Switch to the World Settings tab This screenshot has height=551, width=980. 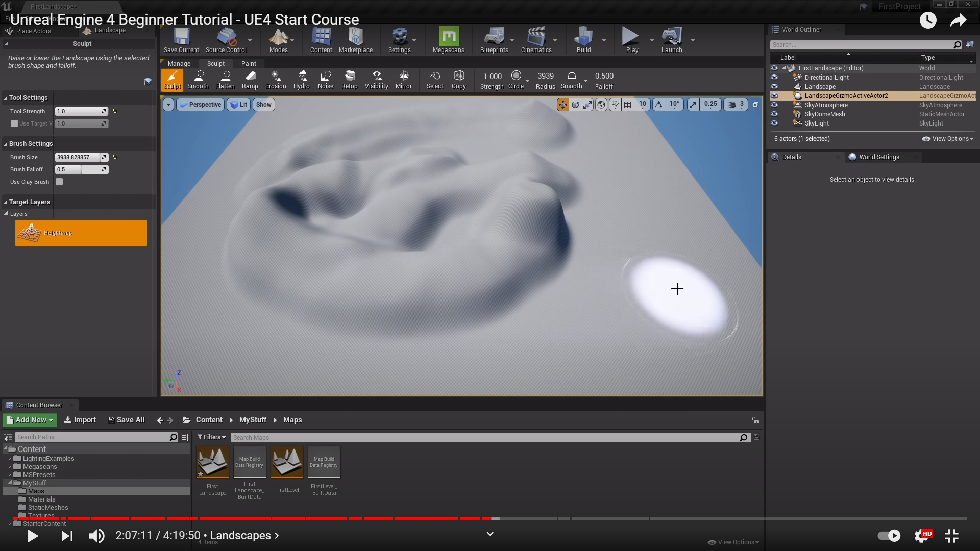(878, 157)
